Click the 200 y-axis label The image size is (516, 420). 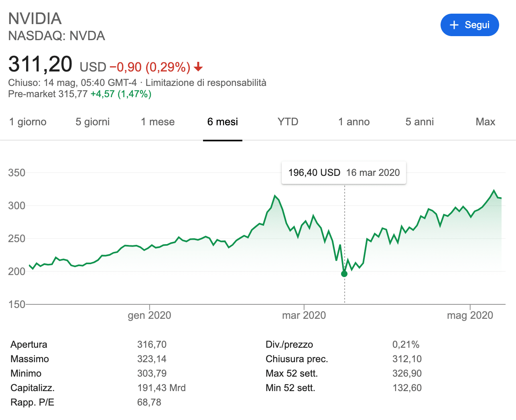(x=17, y=271)
